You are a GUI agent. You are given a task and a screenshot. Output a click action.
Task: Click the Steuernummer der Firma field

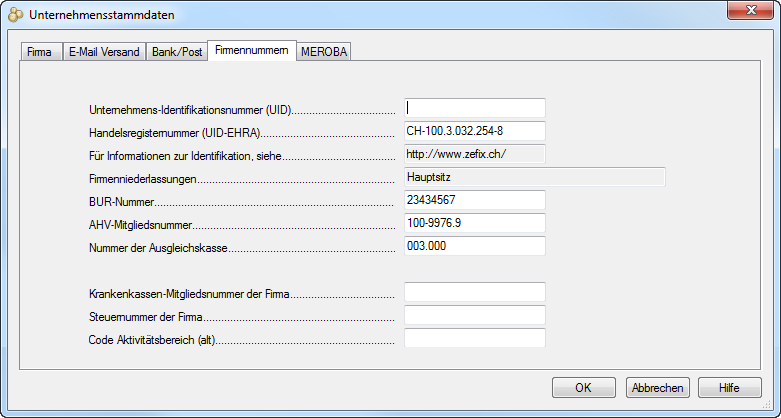474,315
